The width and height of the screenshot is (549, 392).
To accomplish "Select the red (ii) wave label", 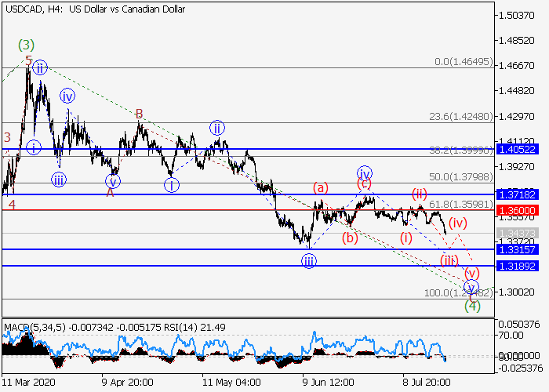I will click(420, 193).
